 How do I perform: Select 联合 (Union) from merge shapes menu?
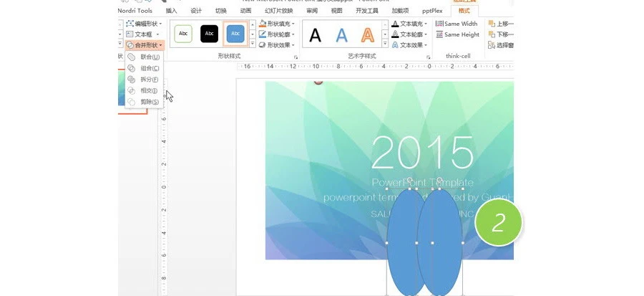pos(149,57)
